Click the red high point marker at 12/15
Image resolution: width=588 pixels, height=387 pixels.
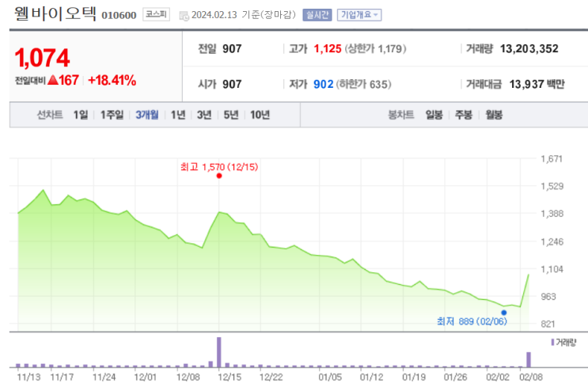219,176
